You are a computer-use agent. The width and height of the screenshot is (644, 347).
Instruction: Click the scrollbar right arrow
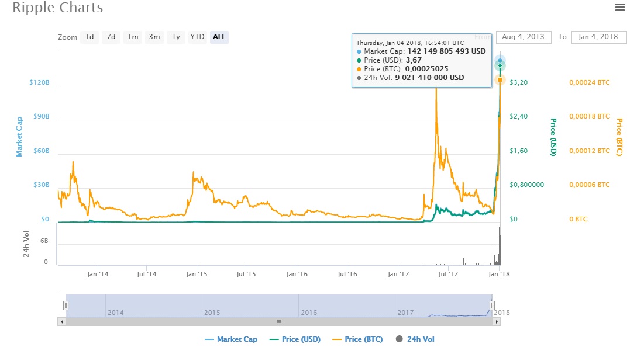coord(497,321)
